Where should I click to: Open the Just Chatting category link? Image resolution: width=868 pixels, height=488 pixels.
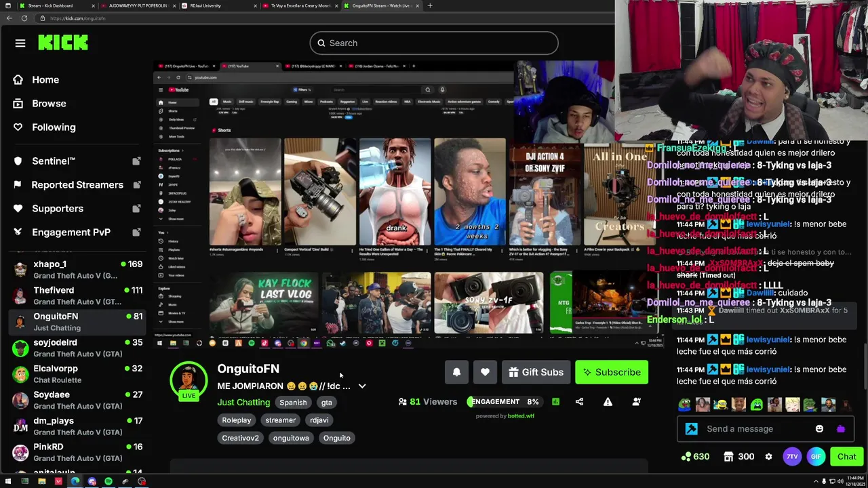pyautogui.click(x=243, y=403)
